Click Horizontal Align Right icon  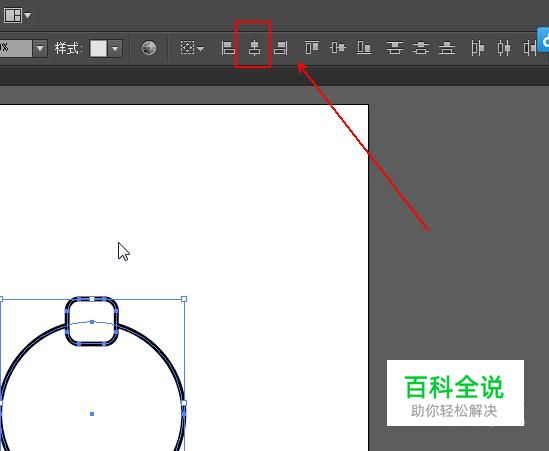[x=281, y=48]
